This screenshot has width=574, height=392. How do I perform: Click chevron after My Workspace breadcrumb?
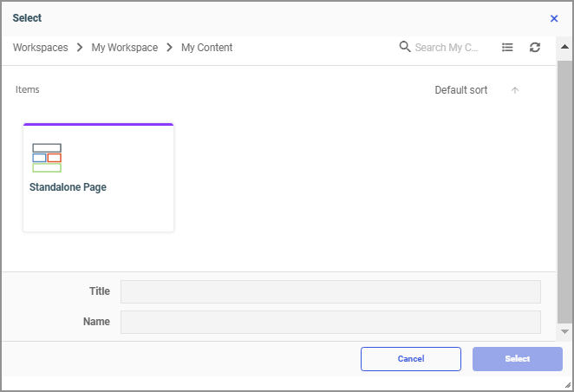pyautogui.click(x=170, y=48)
